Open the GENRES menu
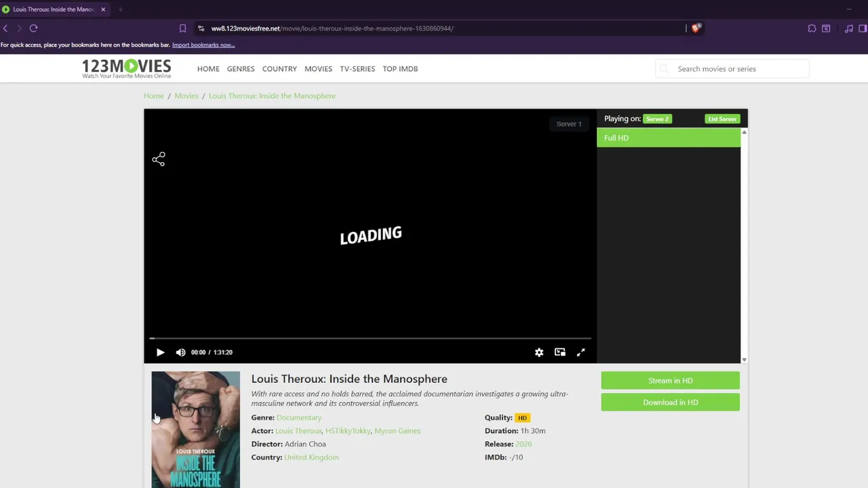The image size is (868, 488). click(241, 68)
